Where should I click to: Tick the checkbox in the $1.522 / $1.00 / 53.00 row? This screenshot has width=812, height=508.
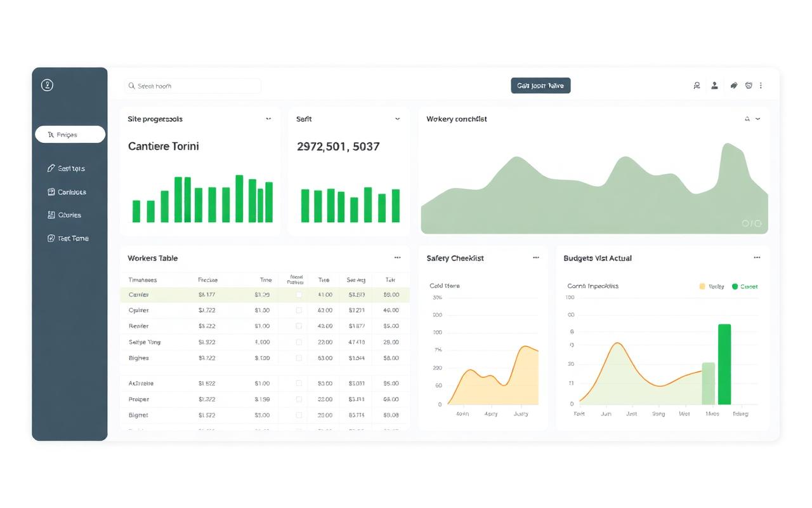[x=299, y=384]
